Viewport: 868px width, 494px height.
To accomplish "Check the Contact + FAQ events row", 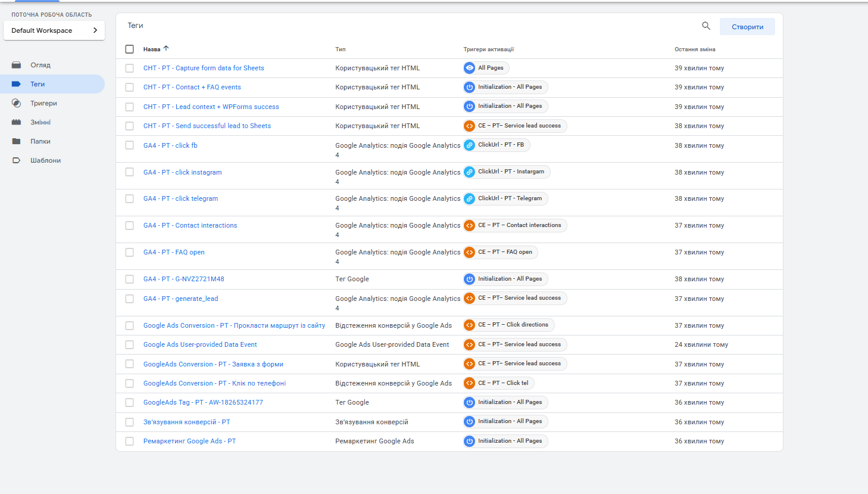I will tap(129, 87).
